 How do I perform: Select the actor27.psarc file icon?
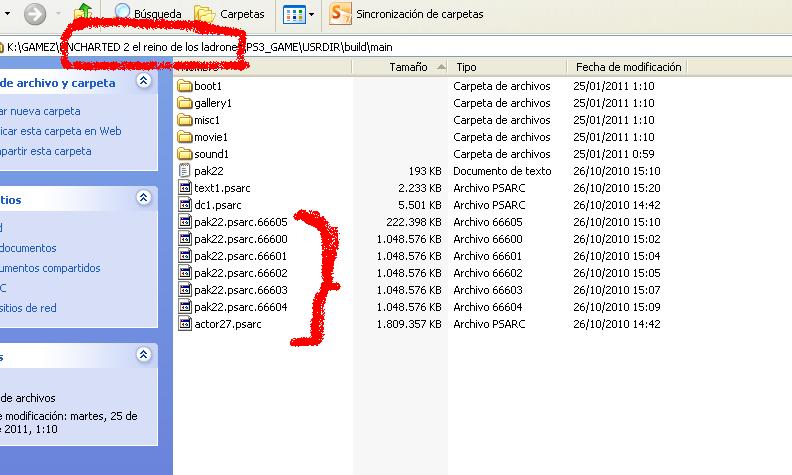click(x=185, y=324)
